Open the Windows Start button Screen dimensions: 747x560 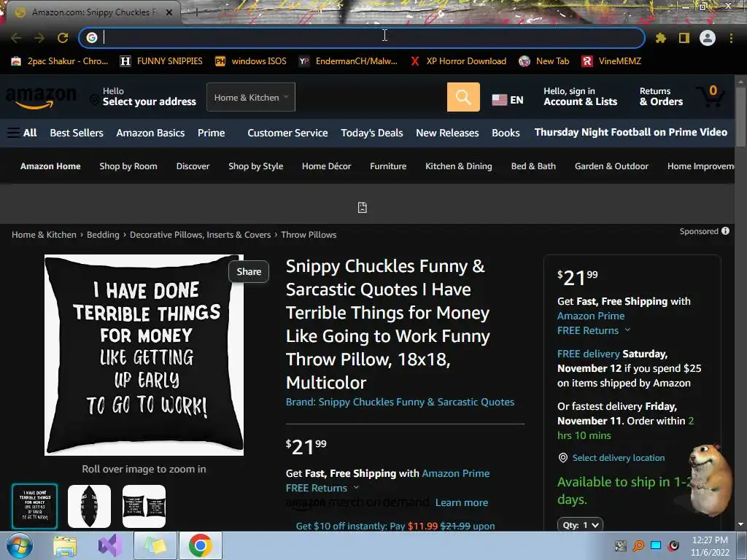click(x=20, y=545)
